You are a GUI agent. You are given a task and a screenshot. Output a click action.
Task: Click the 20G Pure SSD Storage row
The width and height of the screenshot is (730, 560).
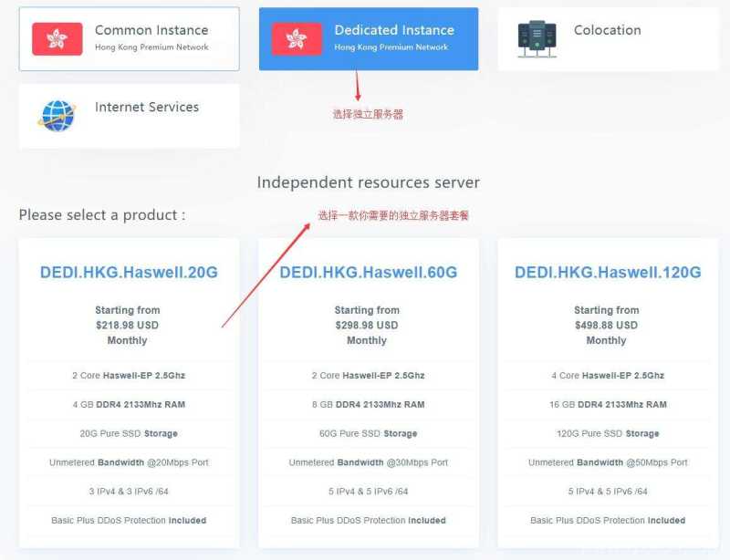[x=129, y=433]
